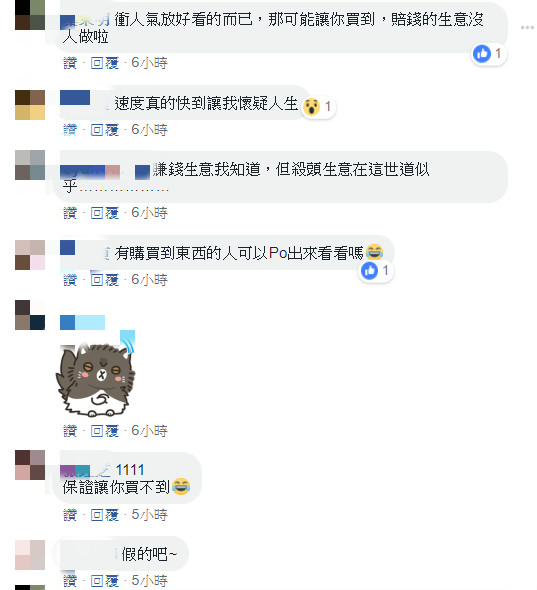Click the wow emoji reaction on speed comment

coord(311,107)
